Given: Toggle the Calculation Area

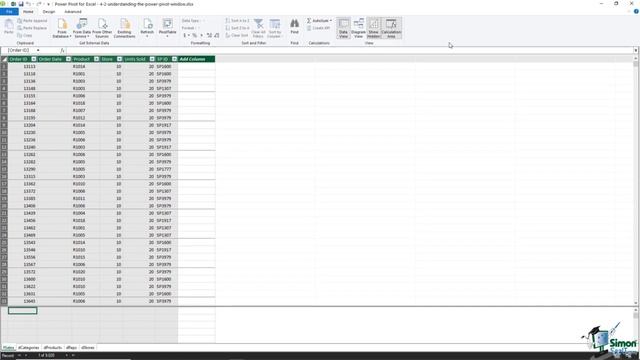Looking at the screenshot, I should (391, 28).
